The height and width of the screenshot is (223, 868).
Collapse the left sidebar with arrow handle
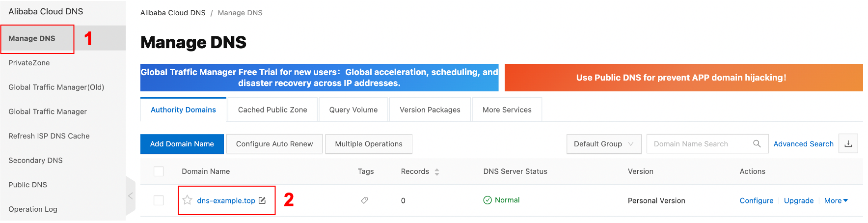pos(131,196)
